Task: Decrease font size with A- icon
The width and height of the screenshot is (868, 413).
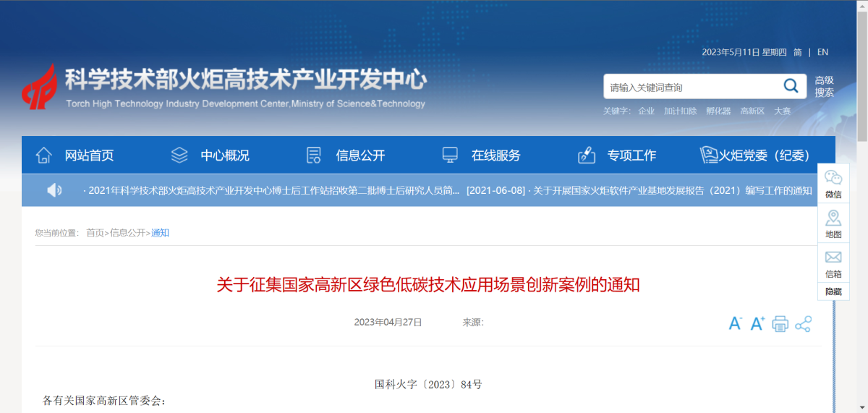Action: 735,323
